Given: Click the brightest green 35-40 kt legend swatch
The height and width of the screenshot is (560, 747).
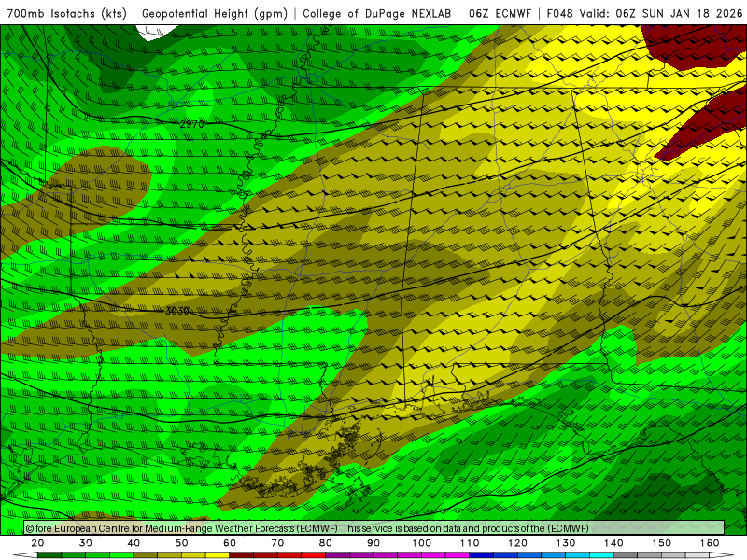Looking at the screenshot, I should click(121, 554).
